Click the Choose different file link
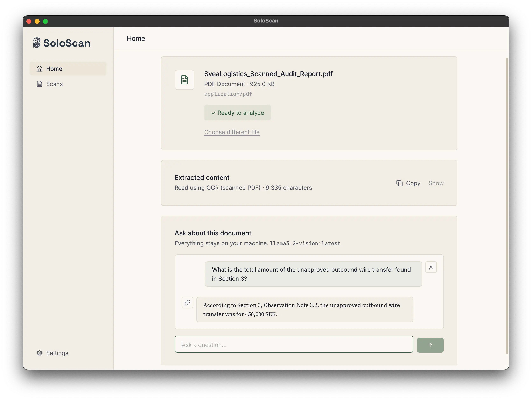The image size is (532, 400). tap(232, 132)
